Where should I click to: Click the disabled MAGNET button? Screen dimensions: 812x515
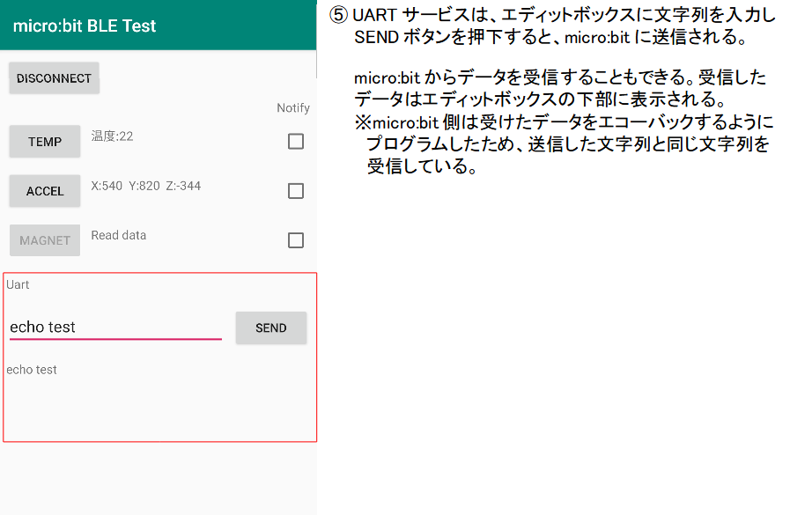tap(44, 239)
